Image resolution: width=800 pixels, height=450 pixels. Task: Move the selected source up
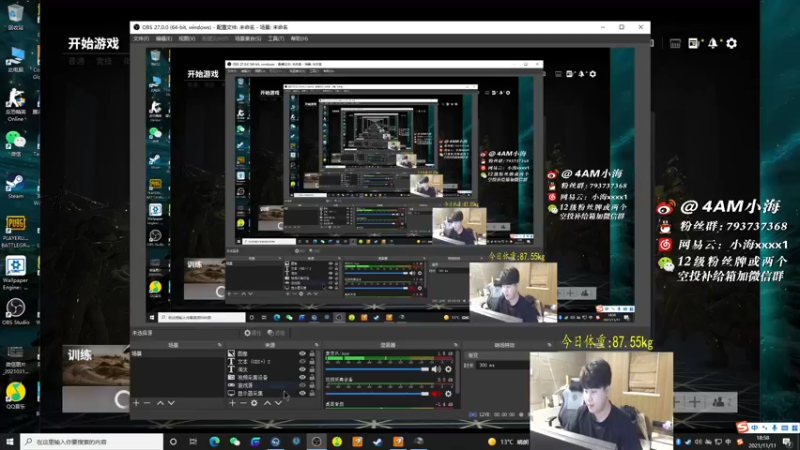(267, 403)
